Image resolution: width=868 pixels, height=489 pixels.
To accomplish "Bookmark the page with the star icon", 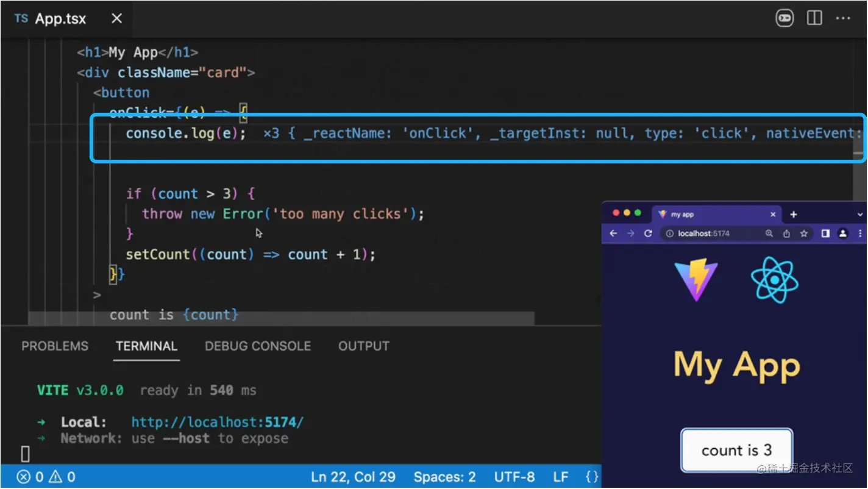I will click(x=804, y=234).
